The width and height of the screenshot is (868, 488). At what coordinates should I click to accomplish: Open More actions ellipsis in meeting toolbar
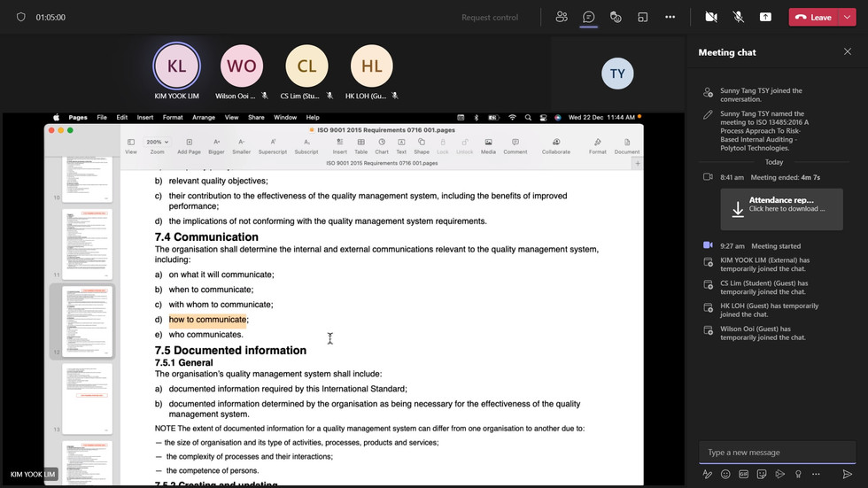[x=670, y=17]
